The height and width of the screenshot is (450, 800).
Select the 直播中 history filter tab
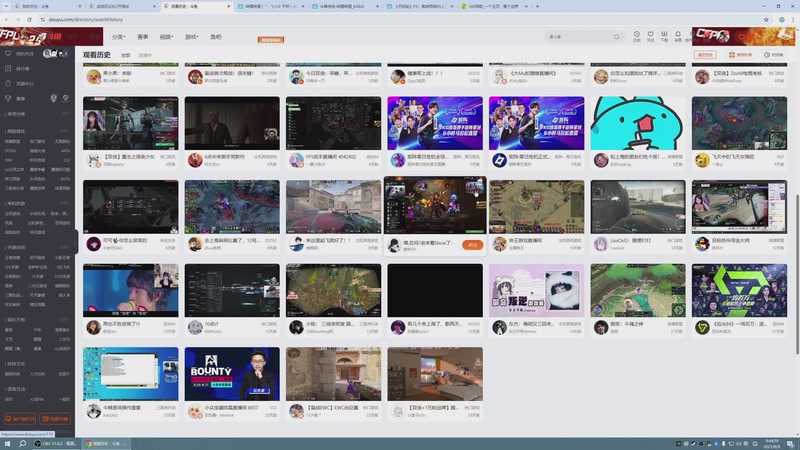point(145,55)
